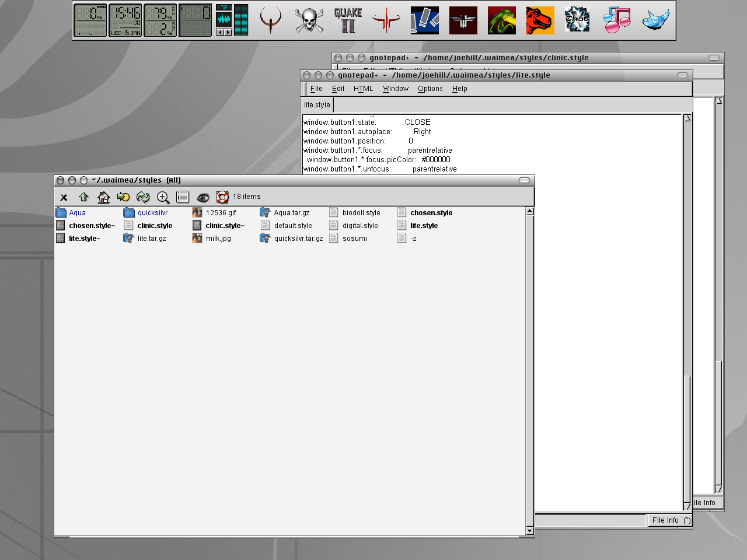
Task: Open the Edit menu in gnotepad+
Action: [x=338, y=89]
